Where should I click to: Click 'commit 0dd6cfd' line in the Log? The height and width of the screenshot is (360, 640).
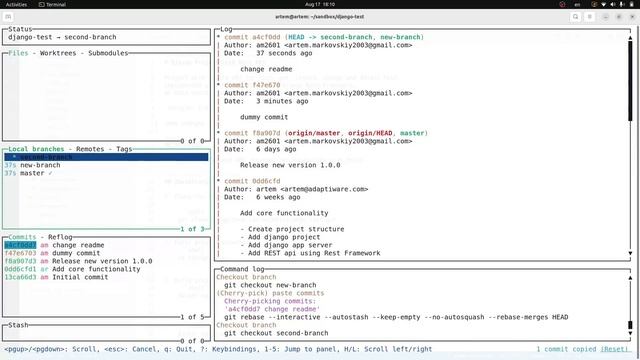(252, 181)
